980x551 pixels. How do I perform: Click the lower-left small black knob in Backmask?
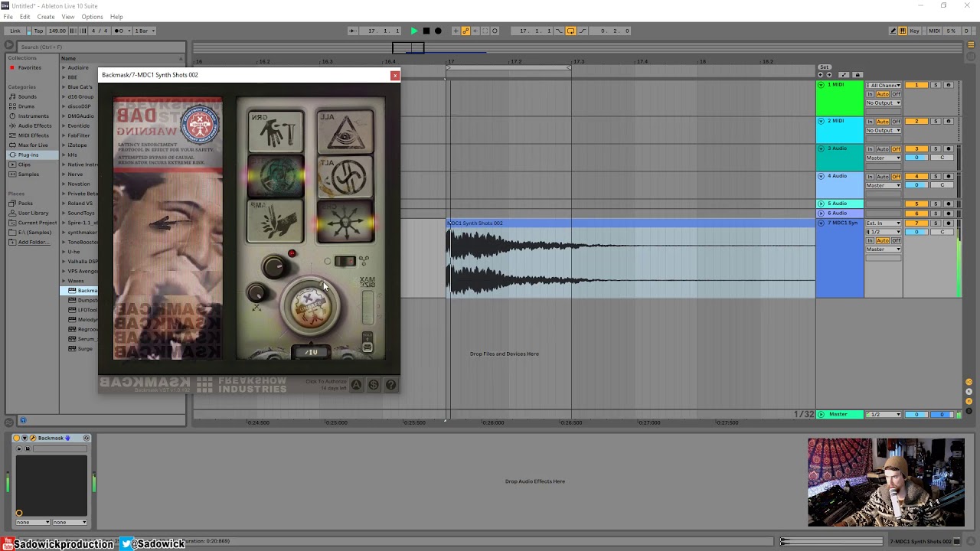point(256,293)
